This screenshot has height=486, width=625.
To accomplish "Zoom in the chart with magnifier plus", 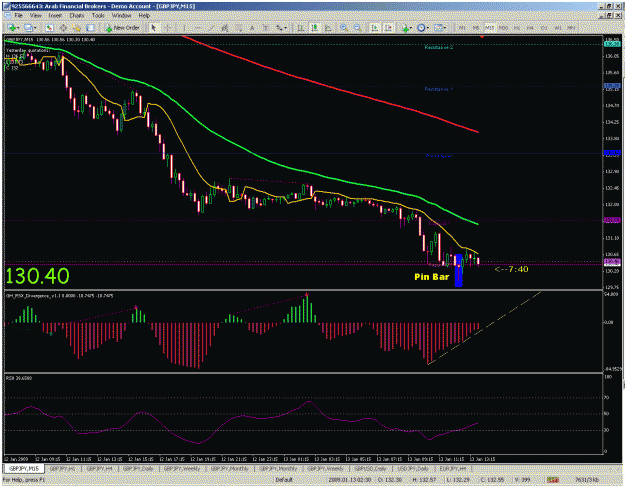I will pyautogui.click(x=344, y=28).
